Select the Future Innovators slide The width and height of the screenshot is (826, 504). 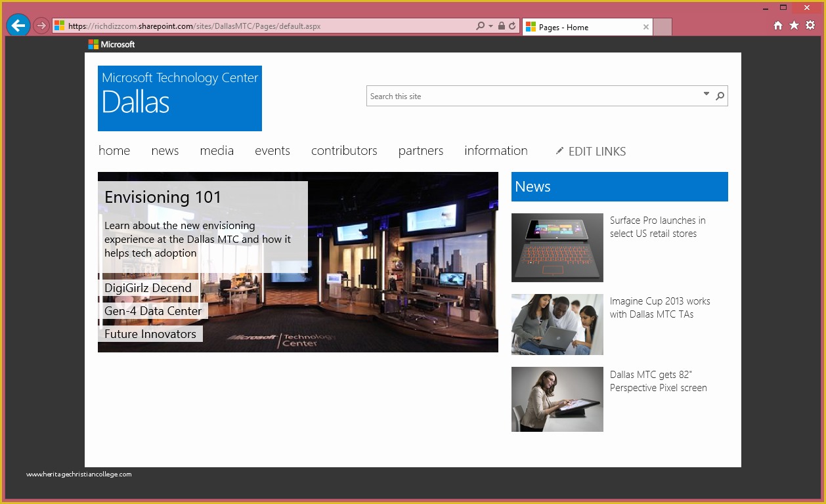[x=151, y=334]
